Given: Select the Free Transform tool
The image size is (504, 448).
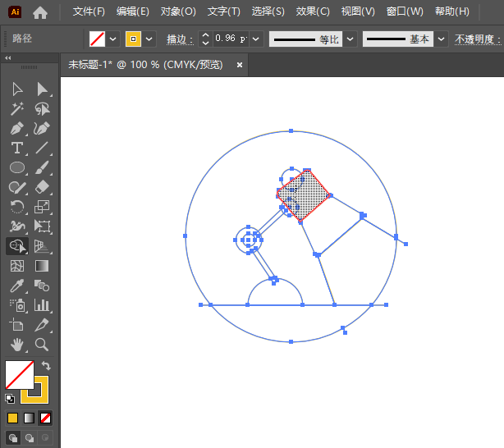Looking at the screenshot, I should (x=42, y=226).
